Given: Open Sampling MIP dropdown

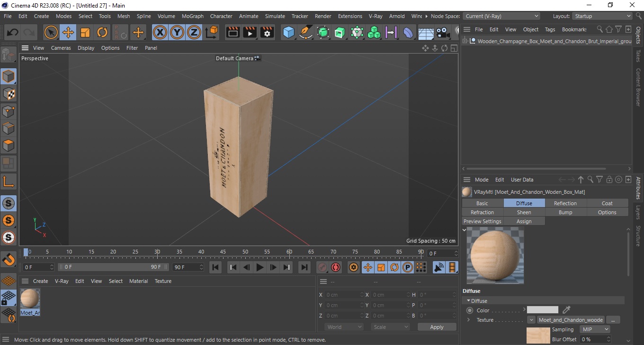Looking at the screenshot, I should tap(595, 329).
